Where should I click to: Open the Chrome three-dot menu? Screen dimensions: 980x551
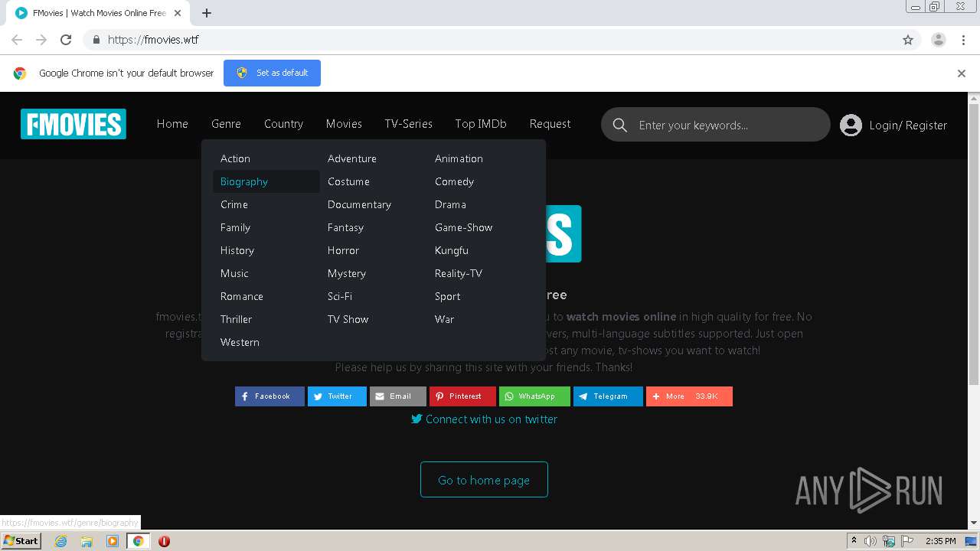(963, 40)
